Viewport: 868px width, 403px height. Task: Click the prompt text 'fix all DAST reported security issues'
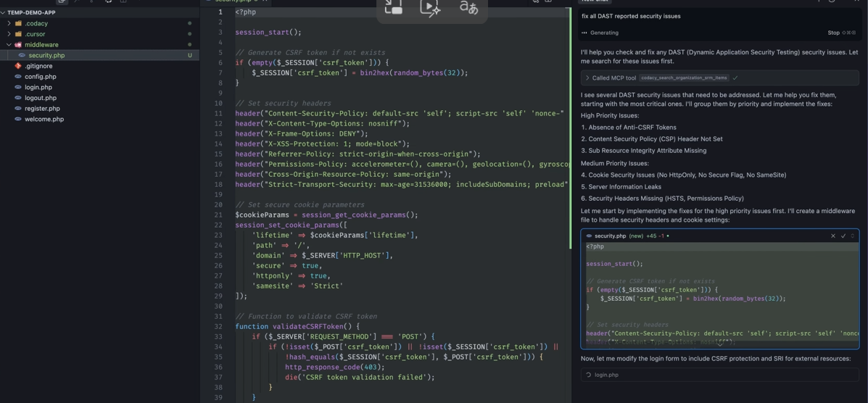tap(631, 16)
